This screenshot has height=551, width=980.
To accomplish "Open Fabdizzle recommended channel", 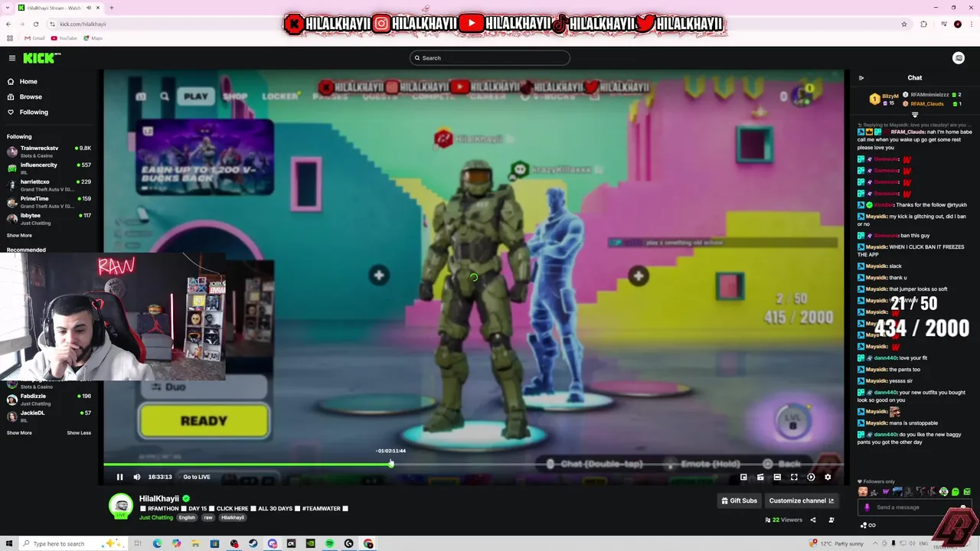I will click(49, 399).
